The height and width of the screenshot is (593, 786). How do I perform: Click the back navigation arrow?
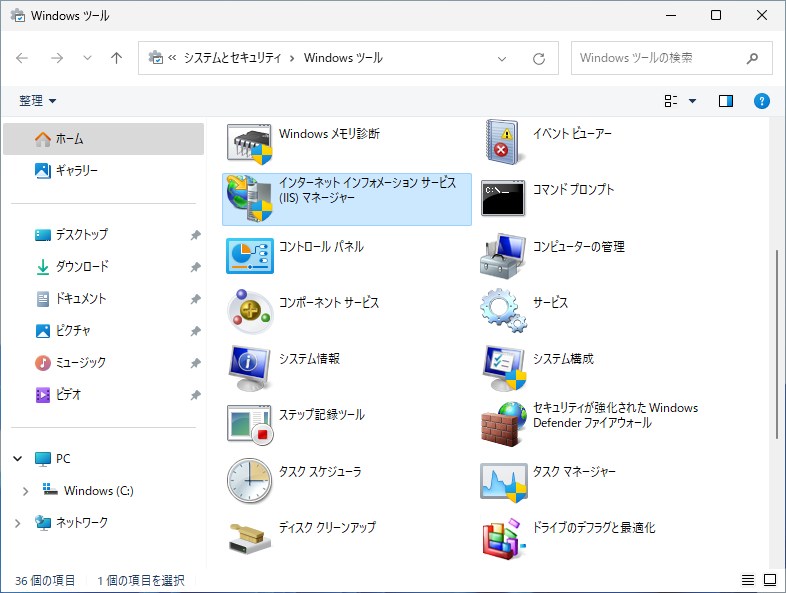point(22,58)
